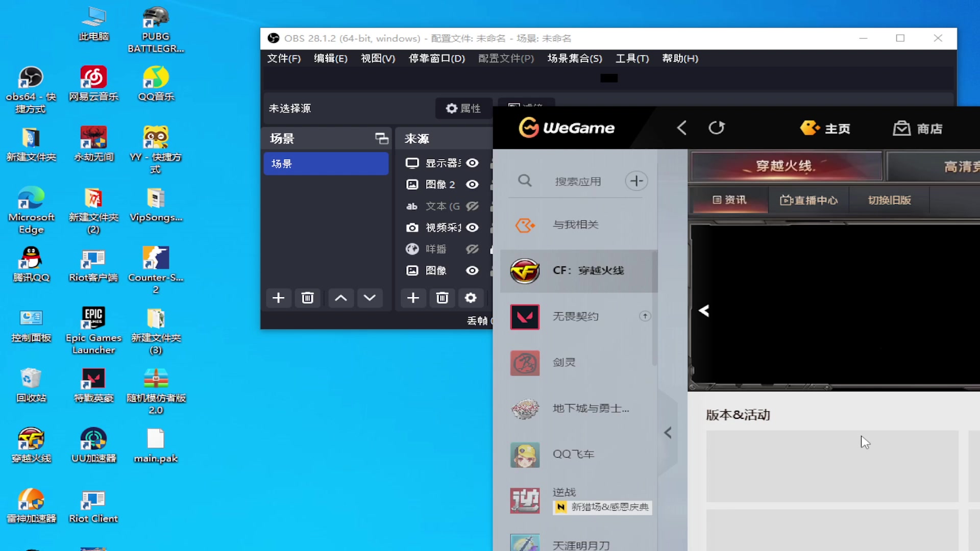The image size is (980, 551).
Task: Open OBS 编辑(E) menu
Action: click(x=331, y=59)
